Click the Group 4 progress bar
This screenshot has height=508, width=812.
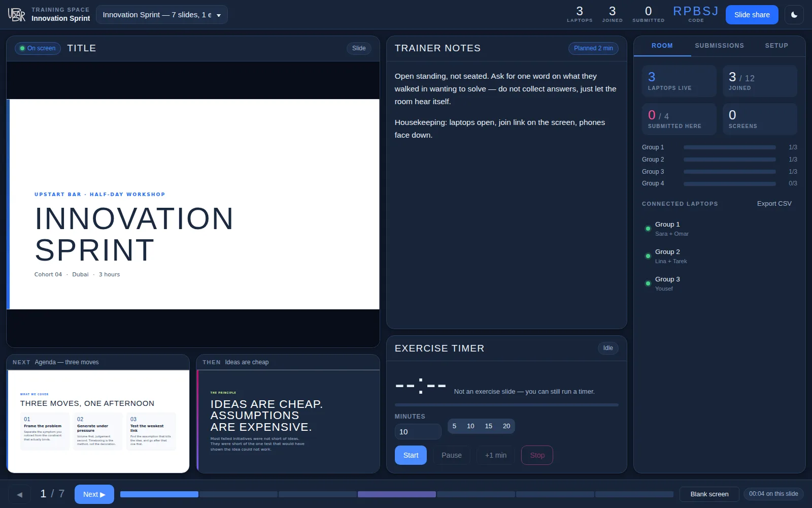coord(730,184)
